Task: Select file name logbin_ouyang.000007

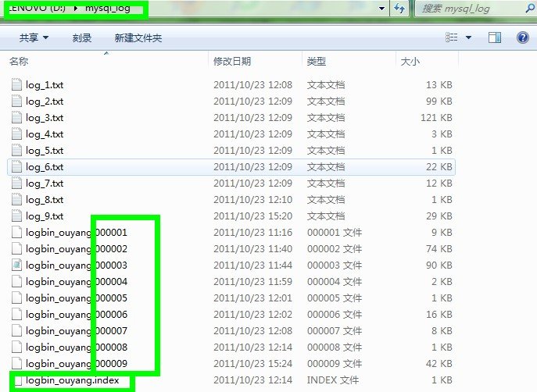Action: pos(77,331)
